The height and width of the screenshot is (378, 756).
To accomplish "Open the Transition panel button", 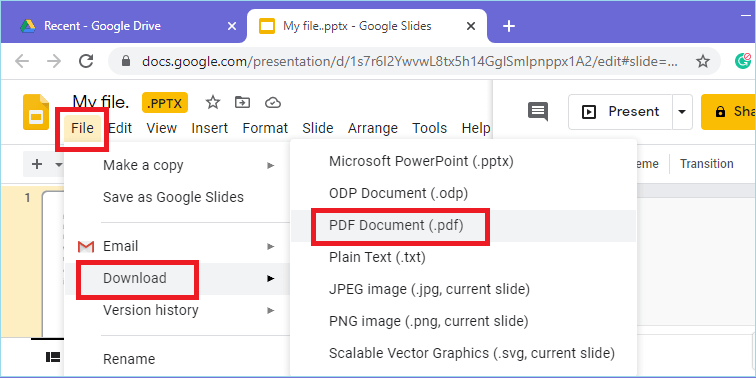I will (706, 164).
